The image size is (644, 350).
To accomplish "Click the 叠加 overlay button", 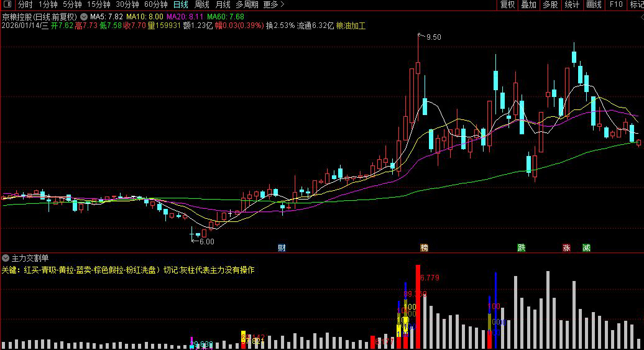I will (x=529, y=4).
